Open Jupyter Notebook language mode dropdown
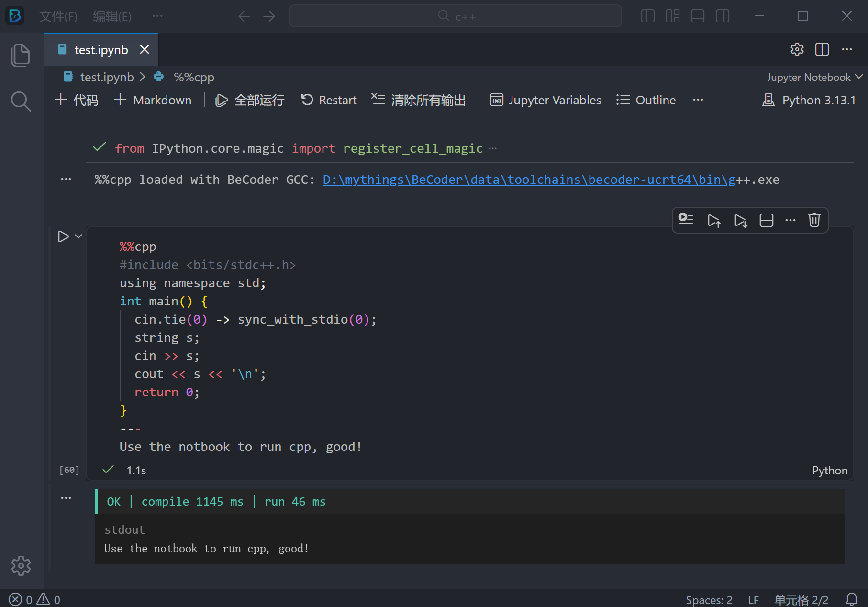 [x=814, y=77]
